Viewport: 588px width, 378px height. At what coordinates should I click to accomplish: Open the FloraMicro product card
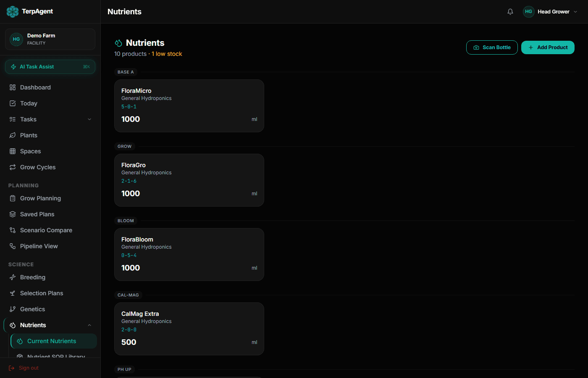coord(189,106)
